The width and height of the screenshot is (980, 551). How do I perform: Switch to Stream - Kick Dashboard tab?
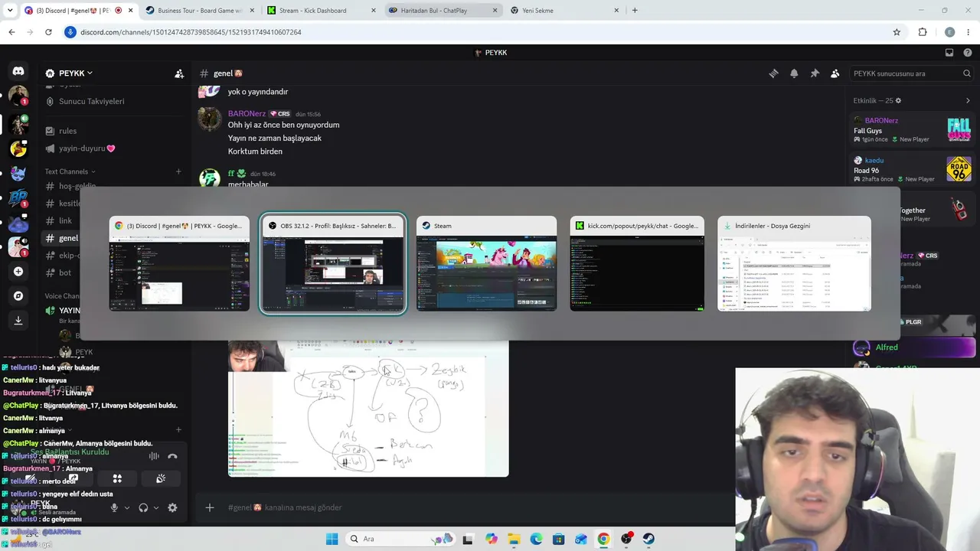[320, 11]
